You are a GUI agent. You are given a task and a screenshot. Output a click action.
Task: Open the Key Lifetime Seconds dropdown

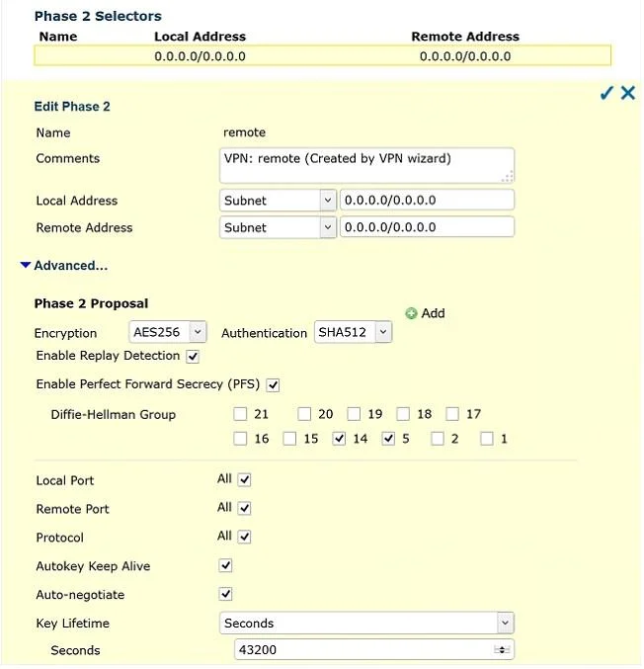[x=366, y=623]
